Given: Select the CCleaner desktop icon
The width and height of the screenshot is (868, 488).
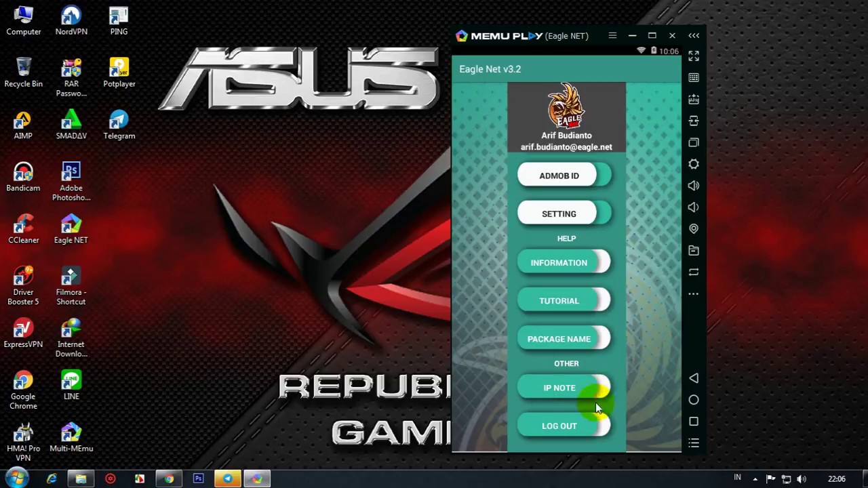Looking at the screenshot, I should (x=23, y=229).
